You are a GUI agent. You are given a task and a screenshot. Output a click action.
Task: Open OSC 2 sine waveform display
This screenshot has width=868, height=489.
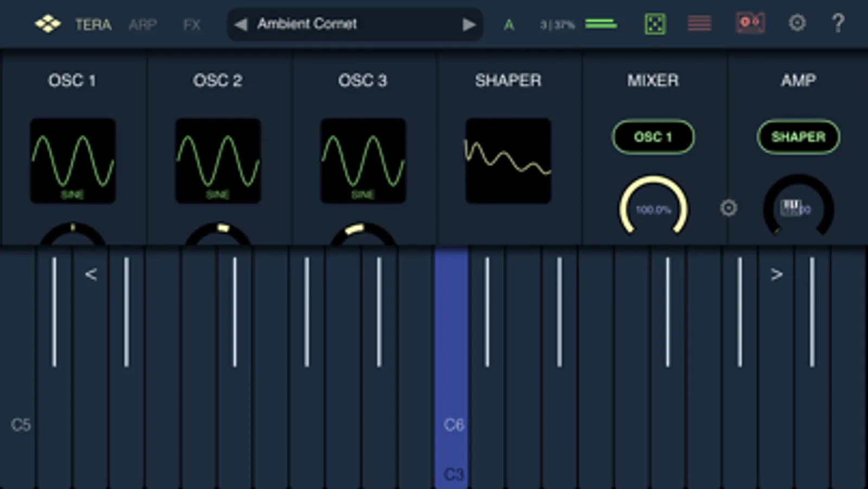click(218, 161)
